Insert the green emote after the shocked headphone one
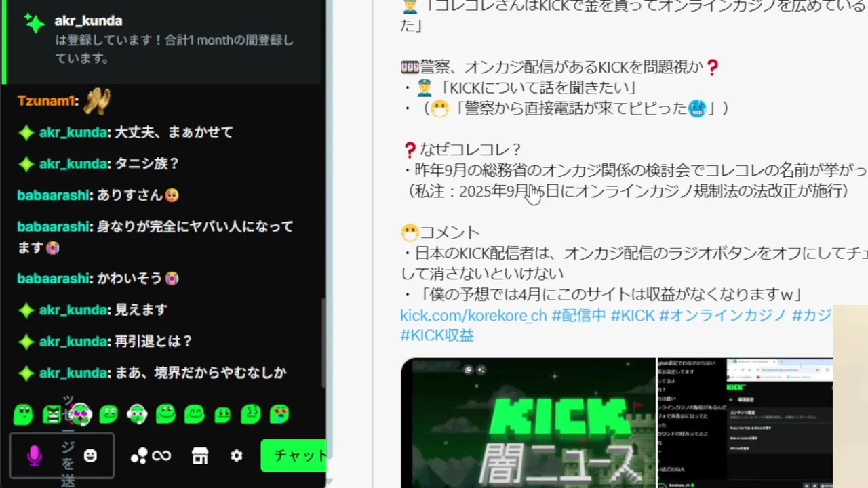The height and width of the screenshot is (488, 868). pos(108,413)
